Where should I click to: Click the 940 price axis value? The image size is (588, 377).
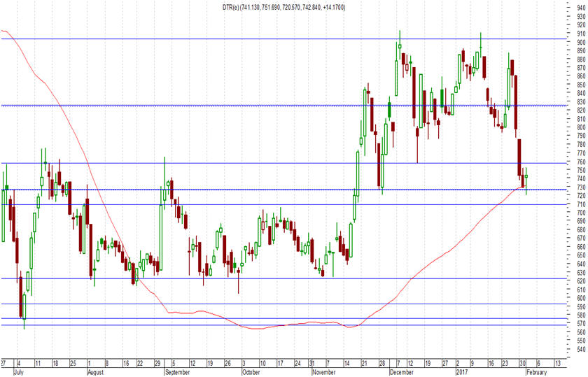581,8
